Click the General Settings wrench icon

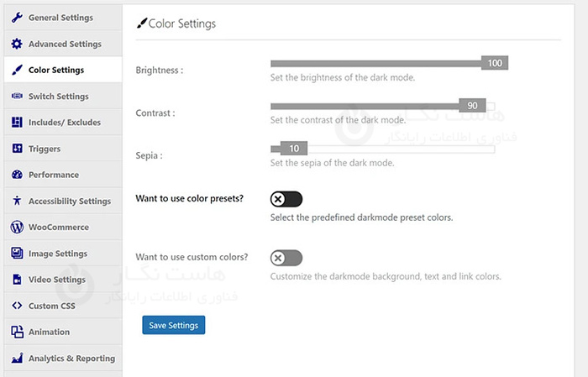[x=17, y=18]
